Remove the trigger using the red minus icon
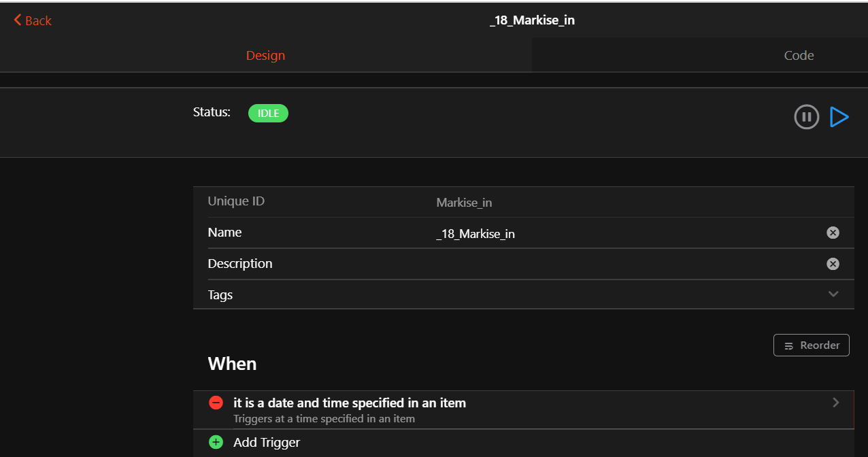This screenshot has height=457, width=868. (x=216, y=403)
